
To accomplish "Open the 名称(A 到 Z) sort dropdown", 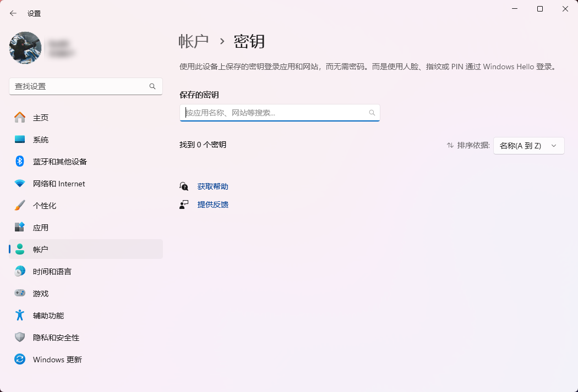I will pos(528,146).
